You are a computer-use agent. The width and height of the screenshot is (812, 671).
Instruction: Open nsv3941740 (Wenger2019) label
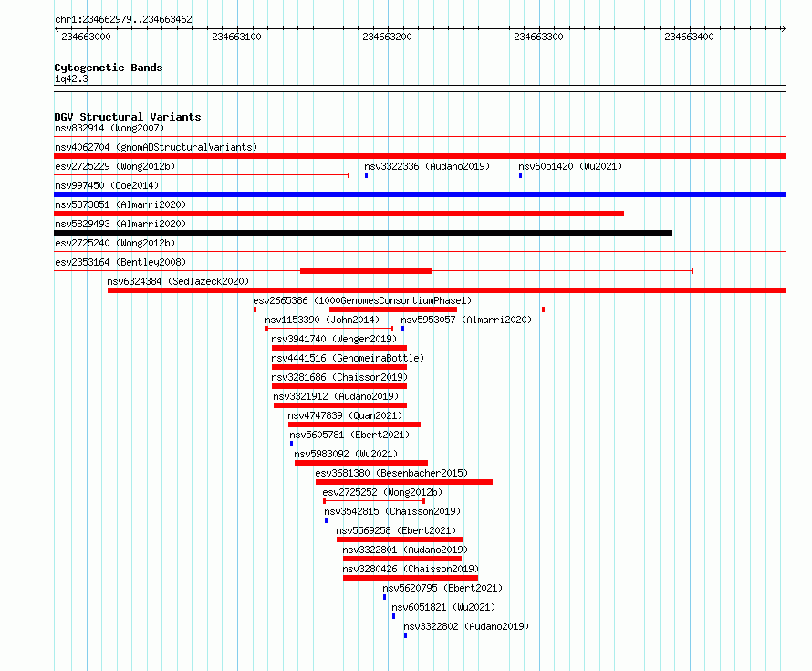click(334, 339)
